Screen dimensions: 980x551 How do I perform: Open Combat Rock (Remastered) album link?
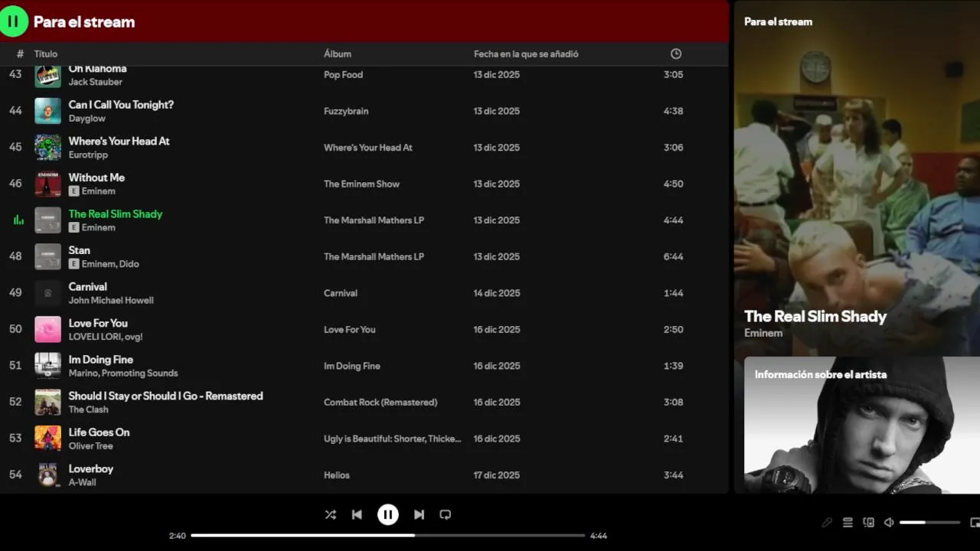point(381,402)
